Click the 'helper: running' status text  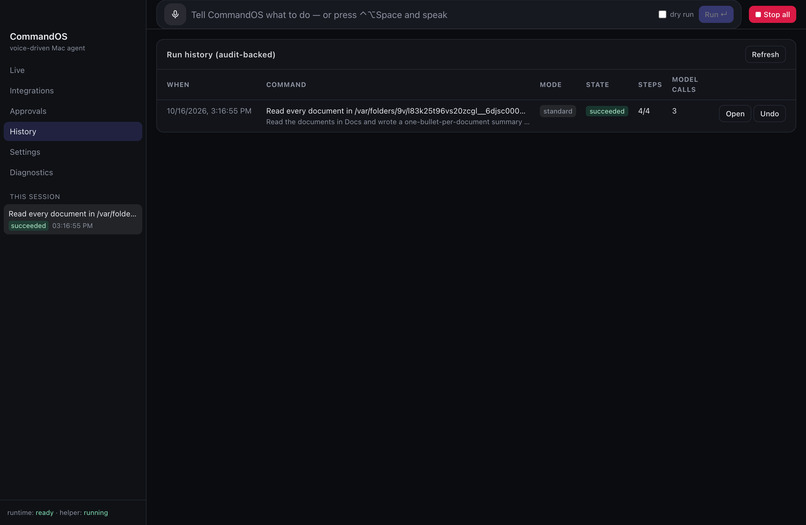pos(84,513)
